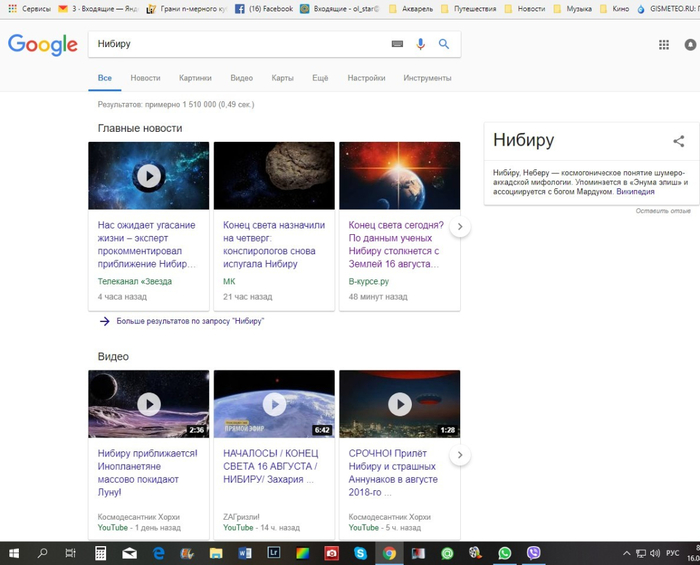The image size is (700, 565).
Task: Show next video cards with arrow
Action: 460,455
